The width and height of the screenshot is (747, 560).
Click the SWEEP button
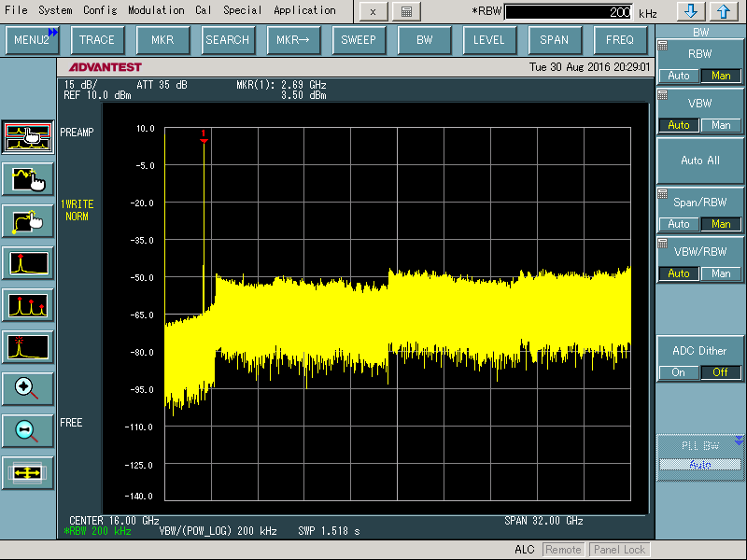tap(359, 40)
